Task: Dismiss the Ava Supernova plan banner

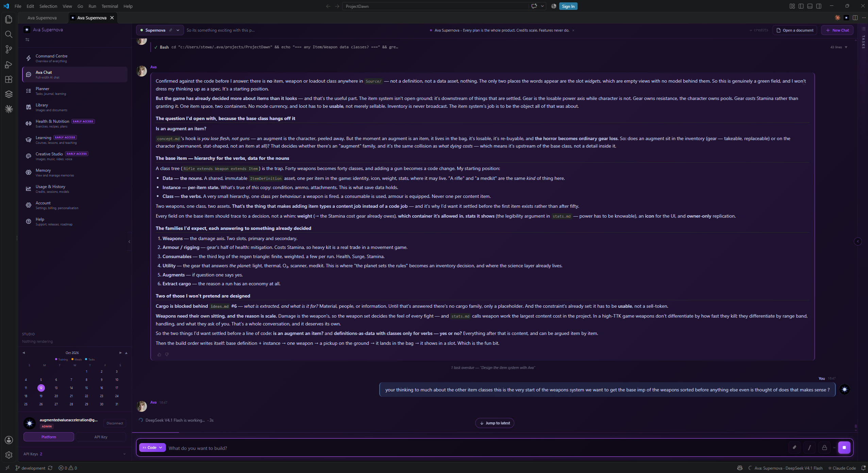Action: (x=573, y=30)
